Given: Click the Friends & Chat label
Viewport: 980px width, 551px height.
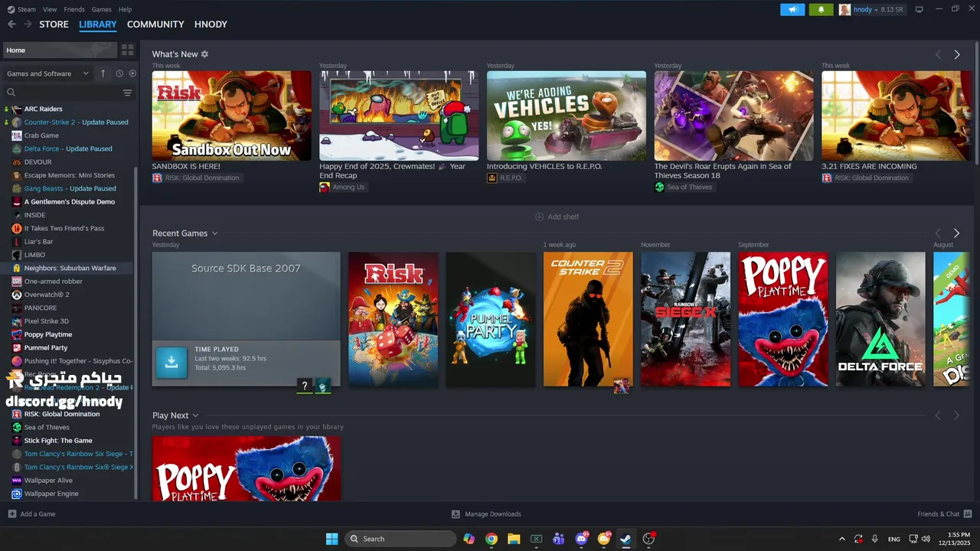Looking at the screenshot, I should point(938,514).
